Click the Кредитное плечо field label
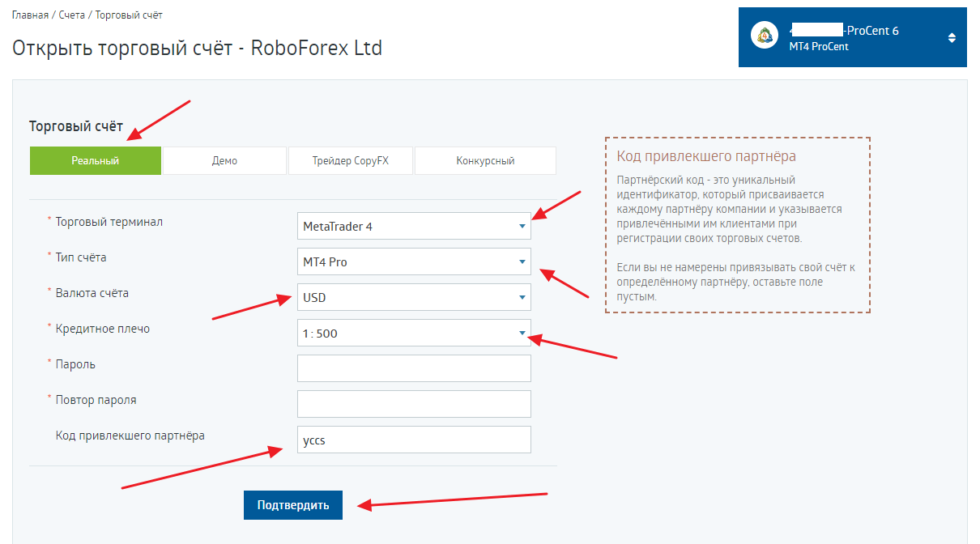Viewport: 980px width, 544px height. coord(103,329)
